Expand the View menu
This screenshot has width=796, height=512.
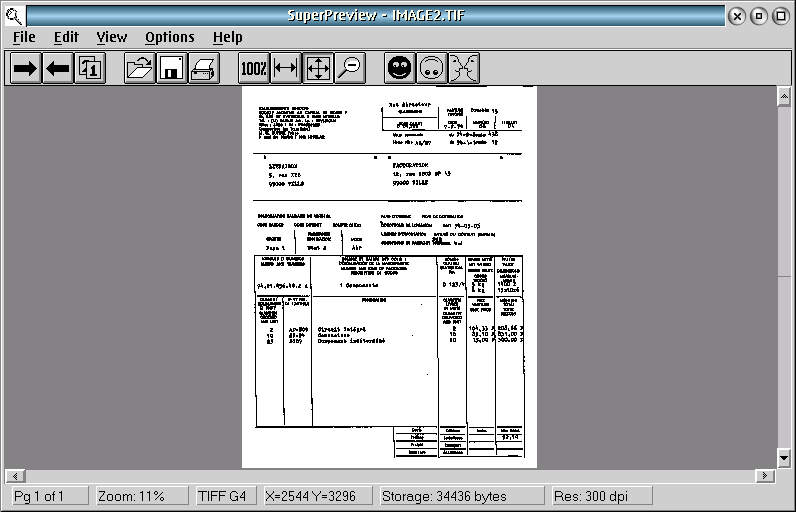[x=112, y=37]
